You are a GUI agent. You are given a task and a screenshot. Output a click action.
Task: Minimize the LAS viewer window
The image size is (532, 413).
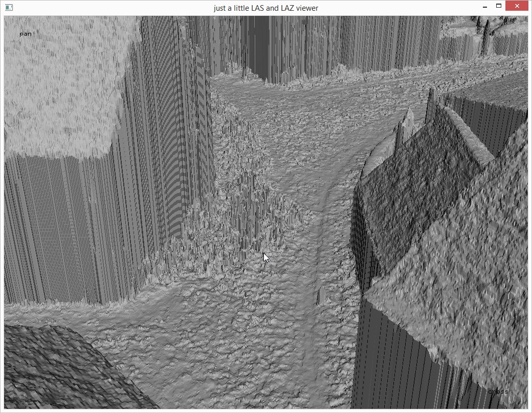click(484, 6)
